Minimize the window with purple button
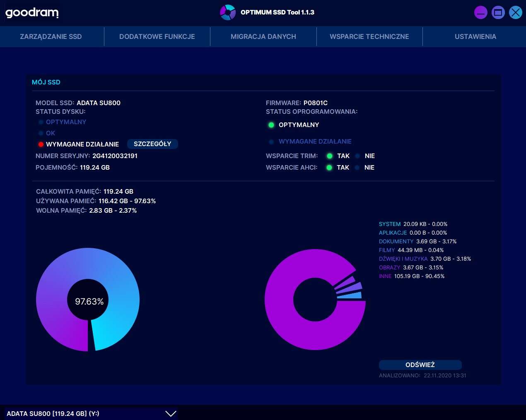526x420 pixels. 480,12
